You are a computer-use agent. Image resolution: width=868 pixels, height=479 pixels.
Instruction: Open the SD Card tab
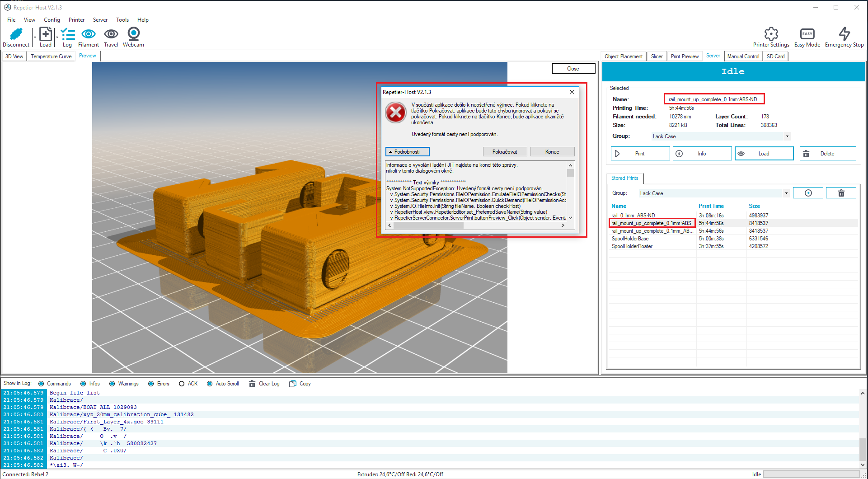(x=775, y=56)
